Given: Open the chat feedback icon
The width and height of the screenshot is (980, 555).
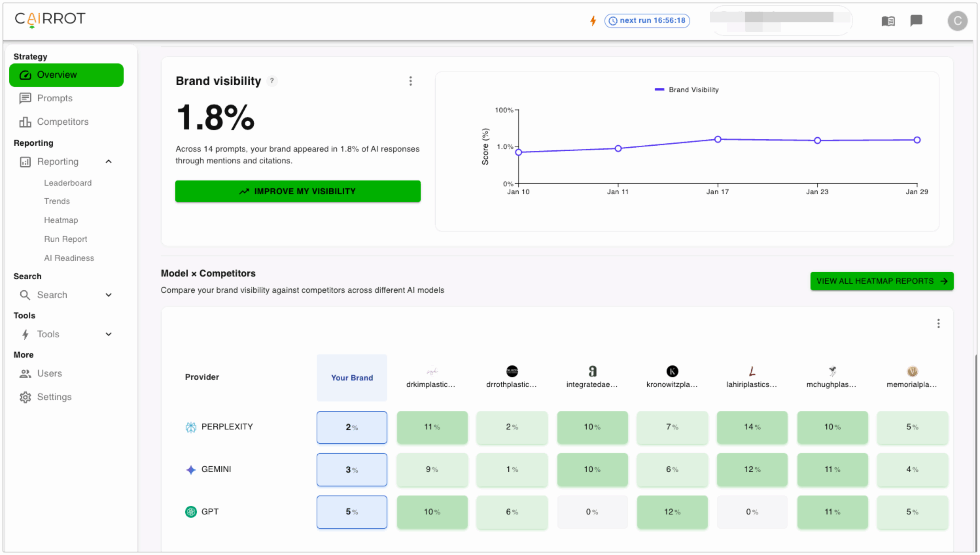Looking at the screenshot, I should 916,21.
